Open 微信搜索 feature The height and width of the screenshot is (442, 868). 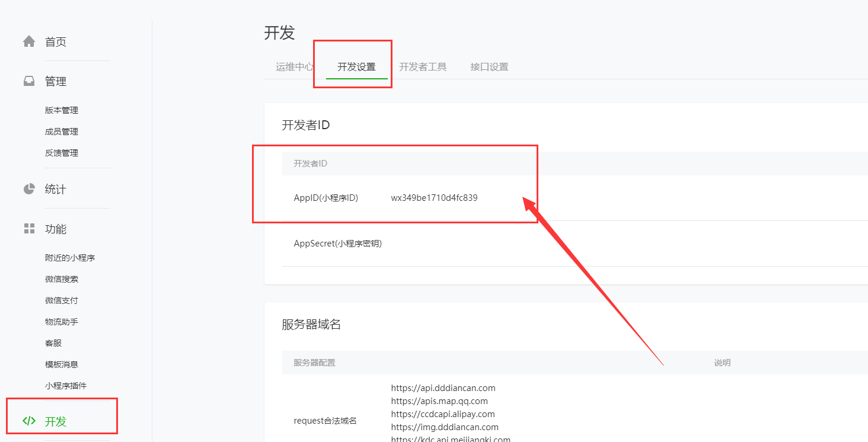click(x=62, y=279)
